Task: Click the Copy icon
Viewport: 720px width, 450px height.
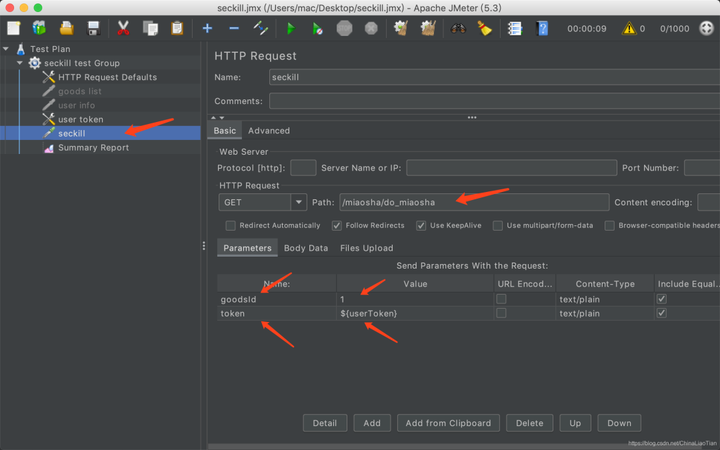Action: (150, 28)
